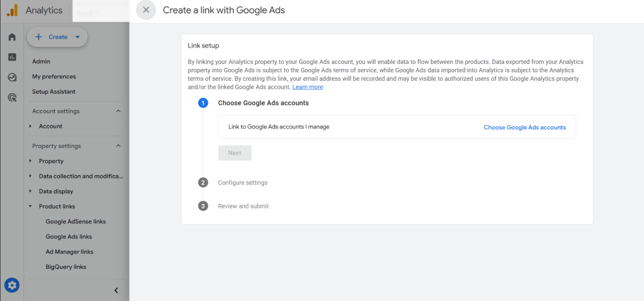
Task: Collapse the Property settings section
Action: pos(118,146)
